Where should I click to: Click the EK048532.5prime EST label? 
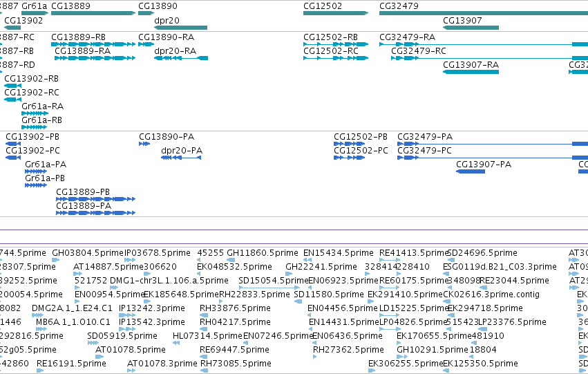[x=234, y=267]
